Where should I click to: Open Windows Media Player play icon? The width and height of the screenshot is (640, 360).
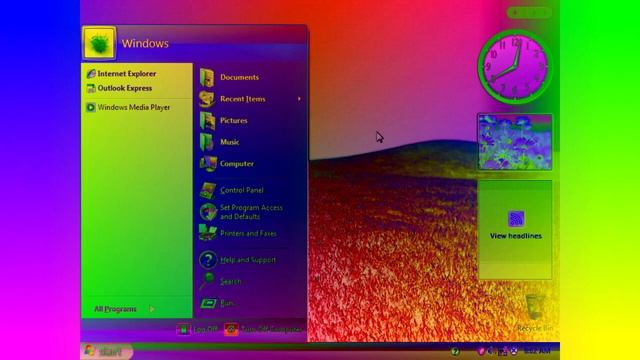pyautogui.click(x=91, y=107)
